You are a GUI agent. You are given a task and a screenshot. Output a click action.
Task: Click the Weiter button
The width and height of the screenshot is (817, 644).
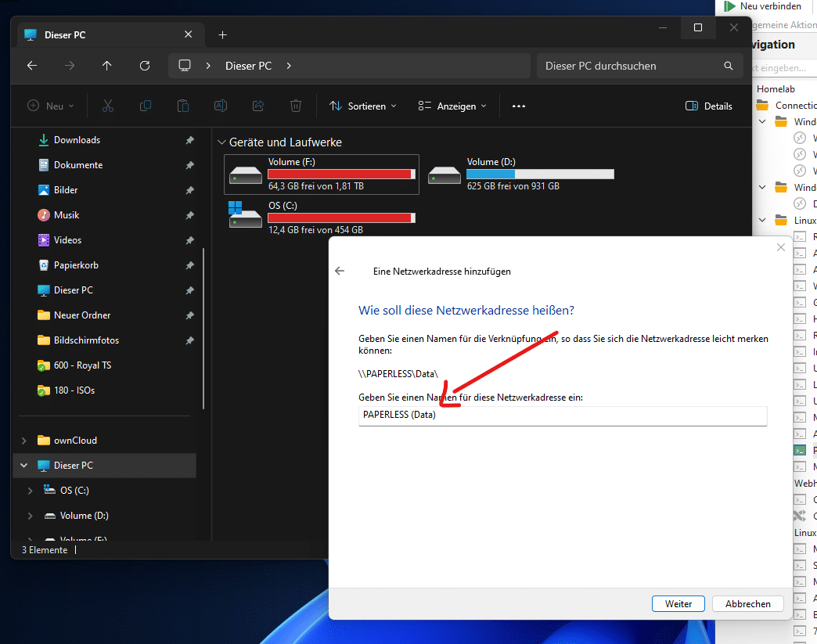678,603
